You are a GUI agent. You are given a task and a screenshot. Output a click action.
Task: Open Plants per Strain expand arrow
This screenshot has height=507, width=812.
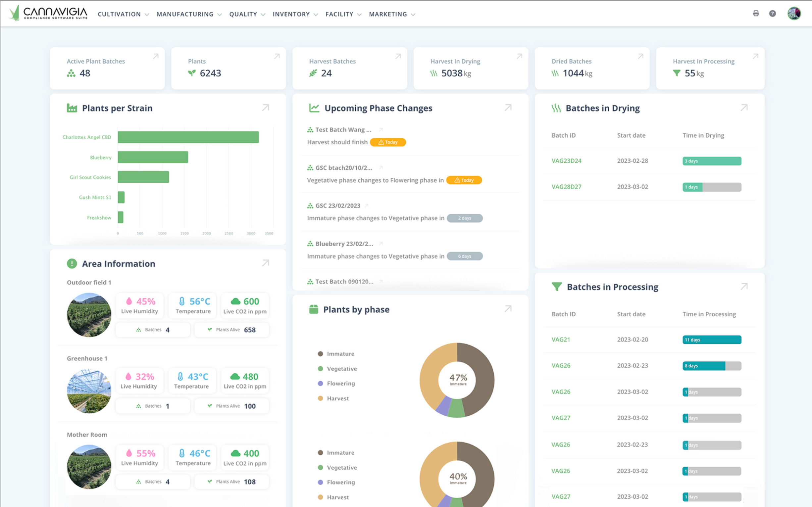pyautogui.click(x=265, y=108)
